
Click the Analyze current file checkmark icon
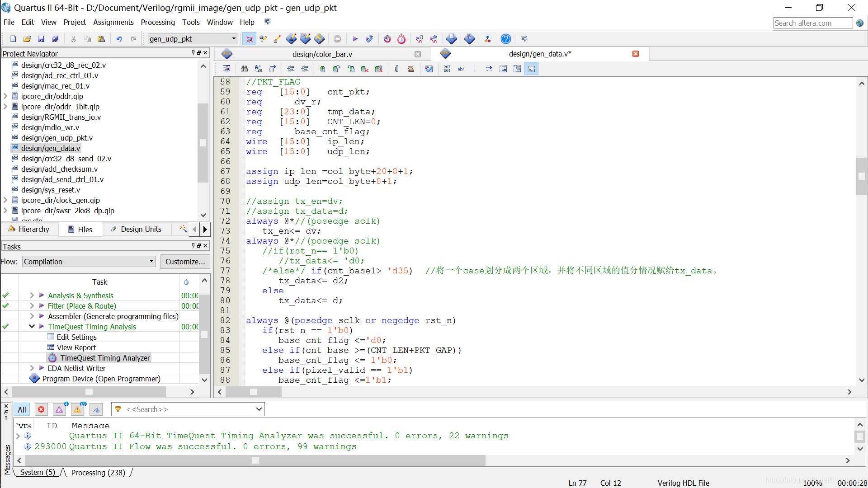pyautogui.click(x=429, y=69)
